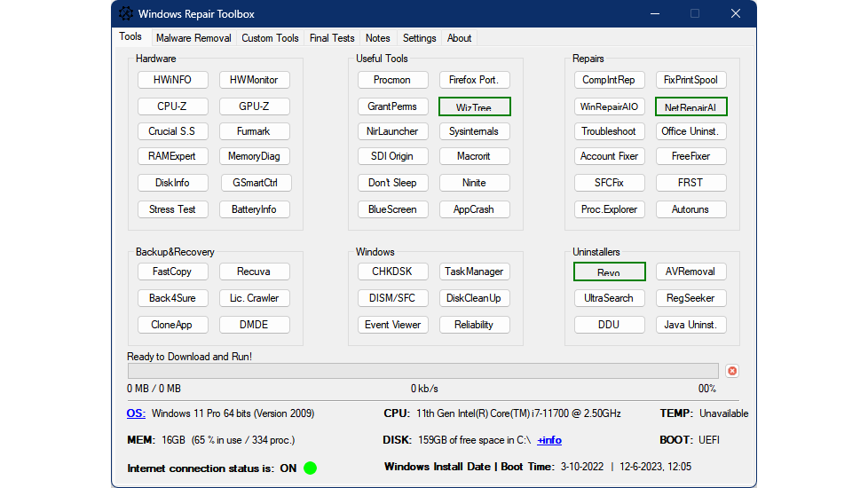The width and height of the screenshot is (868, 488).
Task: Run FixPrintSpool
Action: tap(690, 80)
